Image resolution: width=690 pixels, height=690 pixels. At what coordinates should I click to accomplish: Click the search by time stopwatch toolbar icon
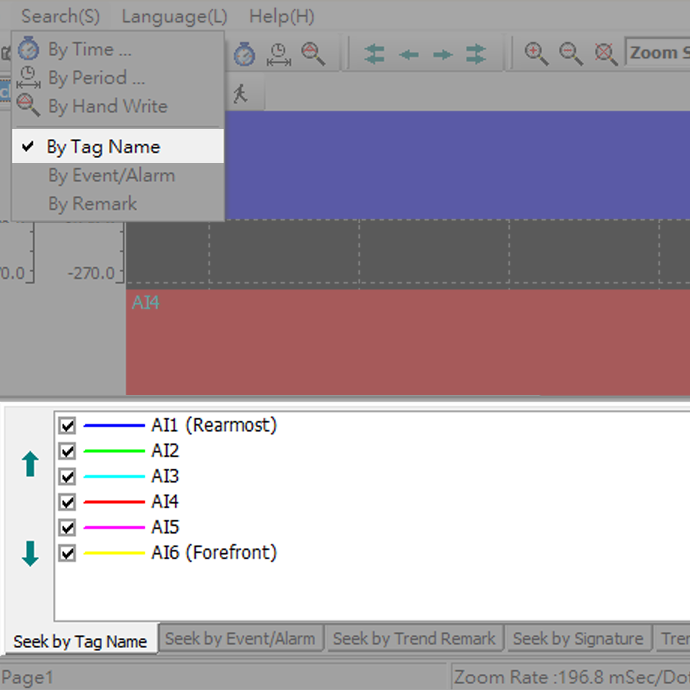click(245, 54)
